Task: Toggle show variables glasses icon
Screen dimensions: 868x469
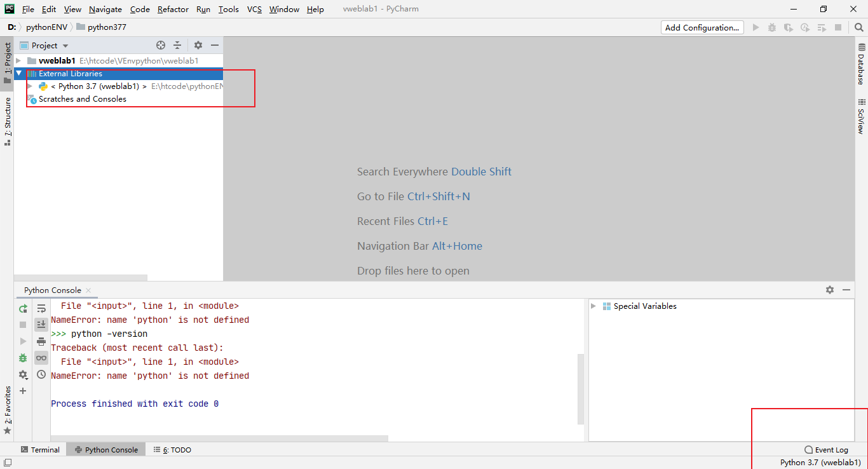Action: coord(41,358)
